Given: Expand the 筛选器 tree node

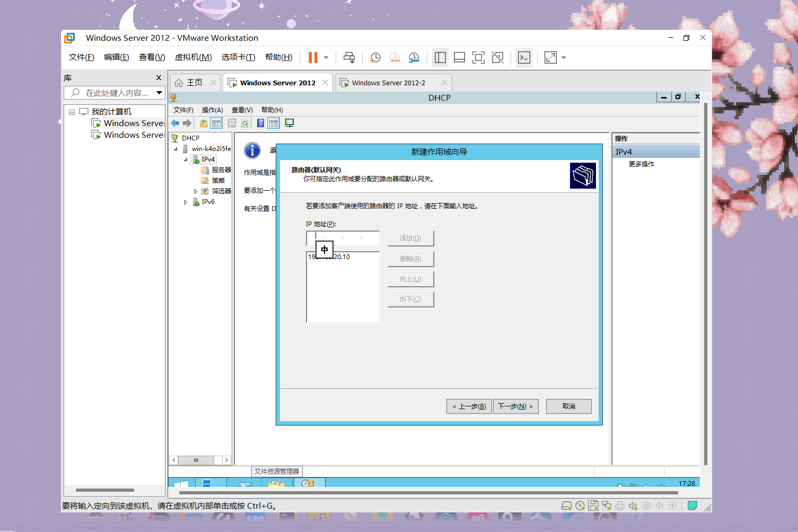Looking at the screenshot, I should (196, 191).
